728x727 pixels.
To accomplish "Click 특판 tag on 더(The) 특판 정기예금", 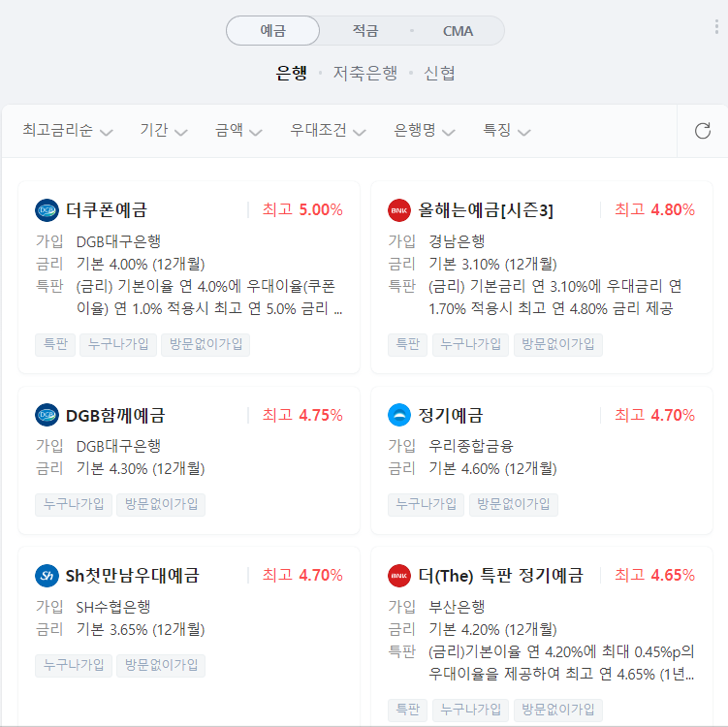I will 408,710.
